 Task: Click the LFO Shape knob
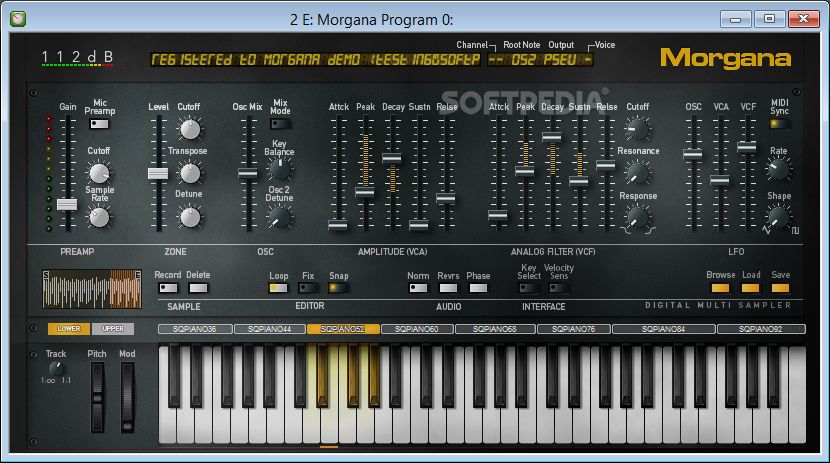(x=778, y=217)
